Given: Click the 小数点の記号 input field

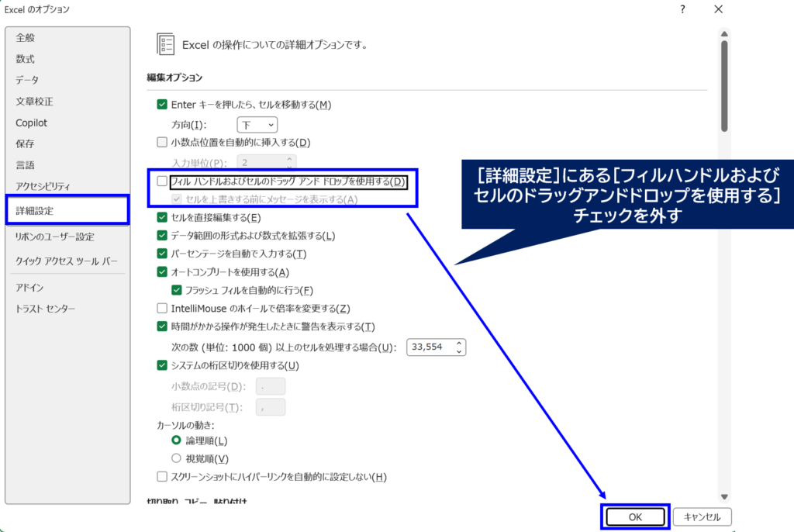Looking at the screenshot, I should click(271, 386).
